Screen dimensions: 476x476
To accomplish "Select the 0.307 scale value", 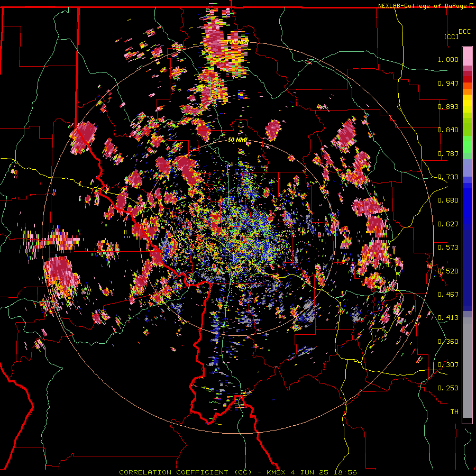I will [x=448, y=364].
